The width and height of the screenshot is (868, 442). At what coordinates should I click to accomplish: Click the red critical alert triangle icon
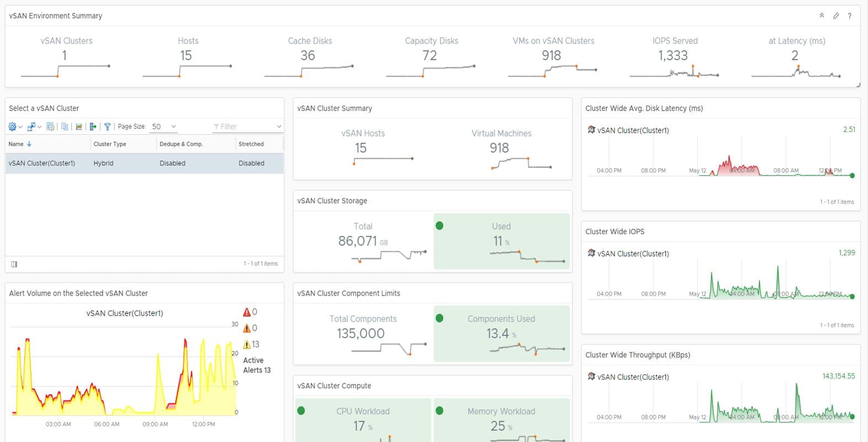247,312
